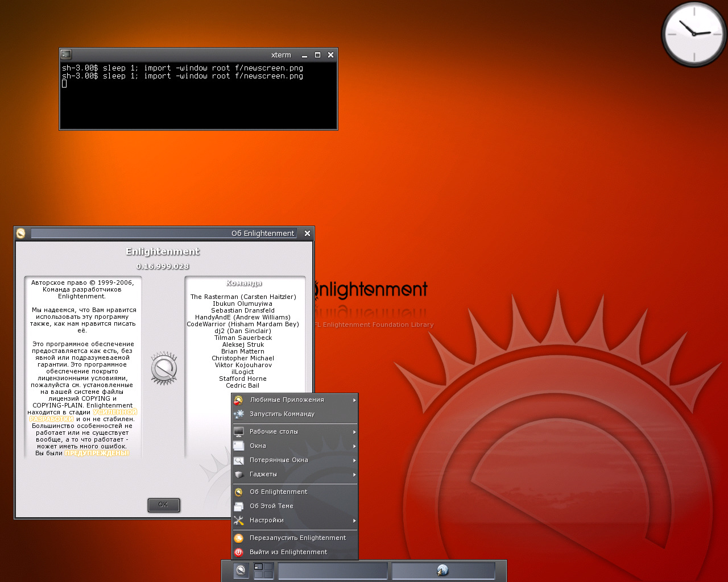Open Потерянные Окна menu entry

[x=279, y=460]
